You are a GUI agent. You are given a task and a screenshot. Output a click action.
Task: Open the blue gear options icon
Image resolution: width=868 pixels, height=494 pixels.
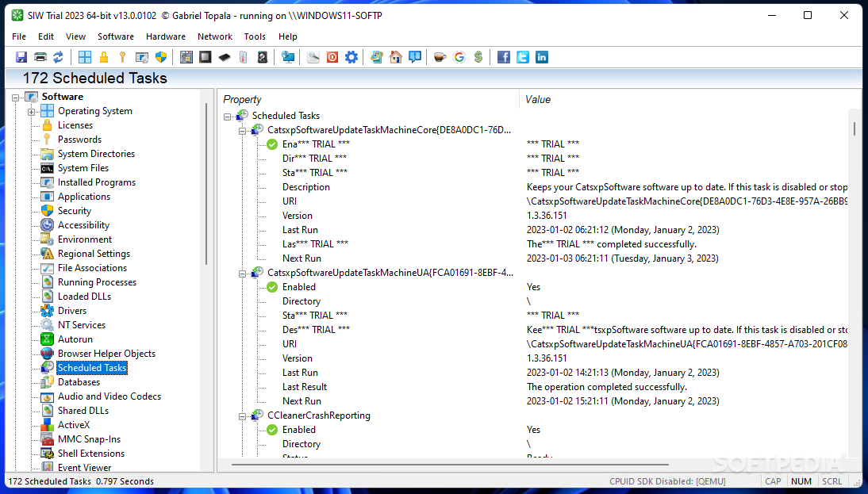[351, 57]
